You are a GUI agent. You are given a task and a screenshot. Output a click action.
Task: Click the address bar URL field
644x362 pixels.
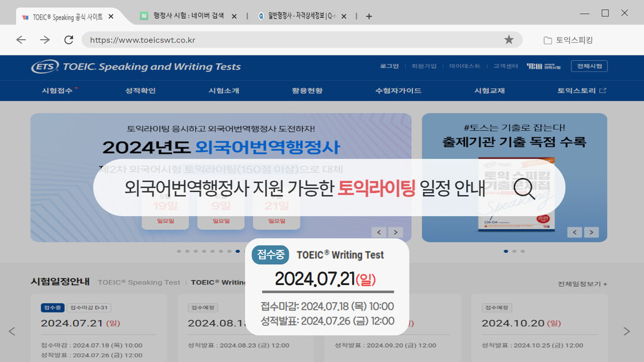[x=292, y=40]
